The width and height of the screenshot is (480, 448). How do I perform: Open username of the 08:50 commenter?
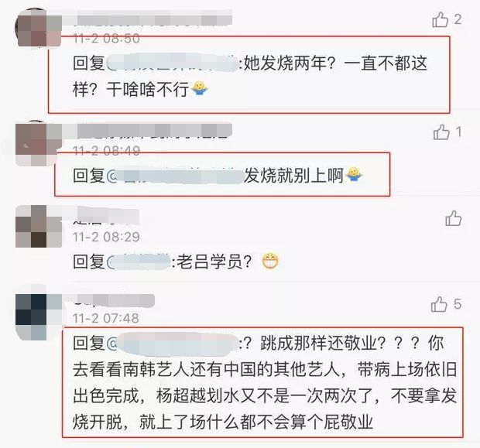[147, 18]
